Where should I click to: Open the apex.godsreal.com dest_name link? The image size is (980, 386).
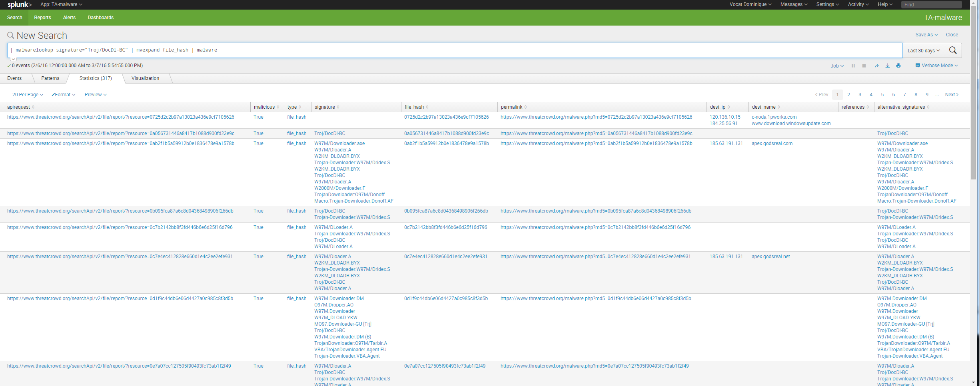point(772,143)
